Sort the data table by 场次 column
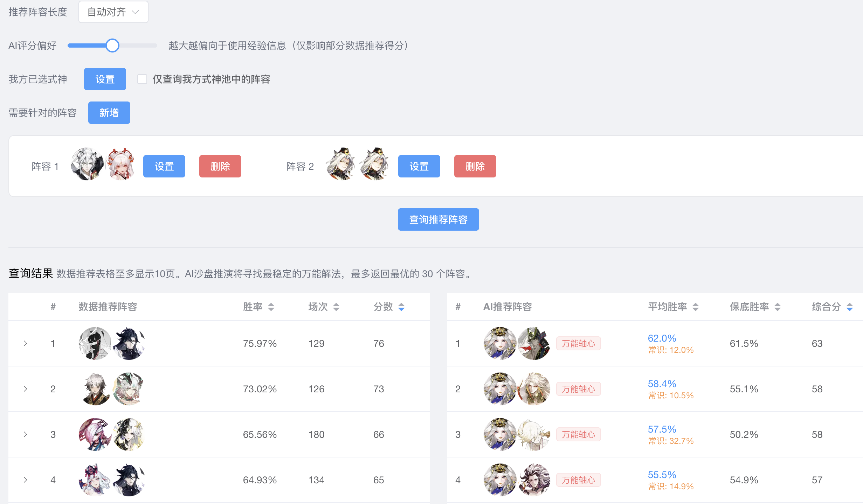 click(x=336, y=307)
